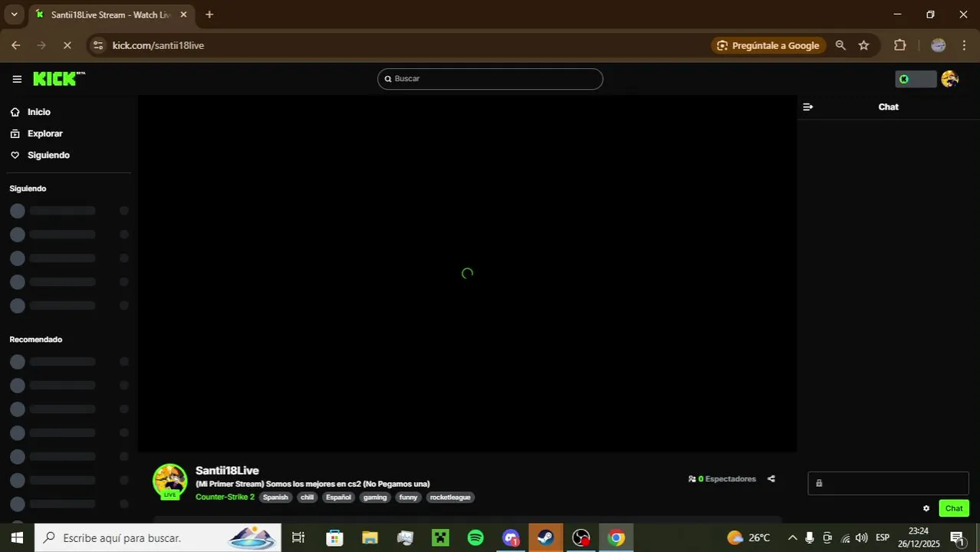Image resolution: width=980 pixels, height=552 pixels.
Task: Click the loading video player
Action: pyautogui.click(x=467, y=274)
